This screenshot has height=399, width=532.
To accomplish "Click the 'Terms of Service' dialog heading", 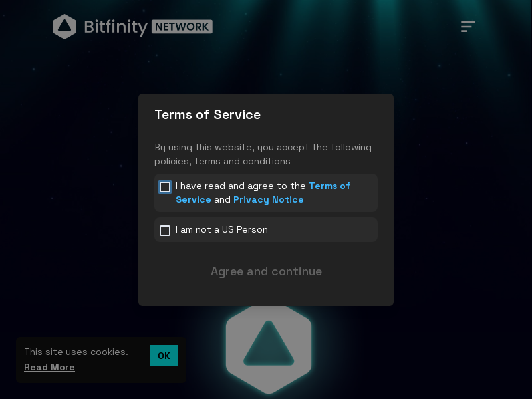I will click(x=207, y=115).
